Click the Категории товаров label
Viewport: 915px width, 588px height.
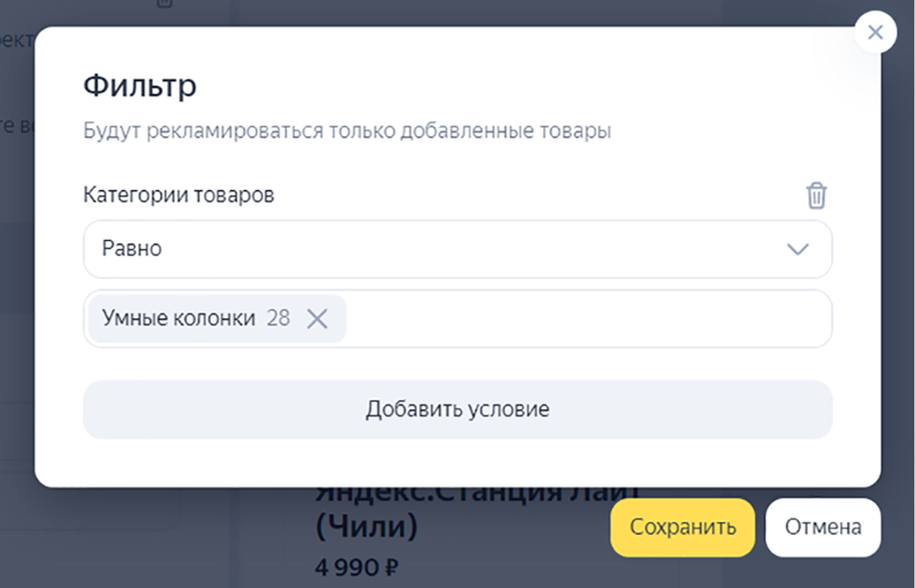click(x=179, y=195)
